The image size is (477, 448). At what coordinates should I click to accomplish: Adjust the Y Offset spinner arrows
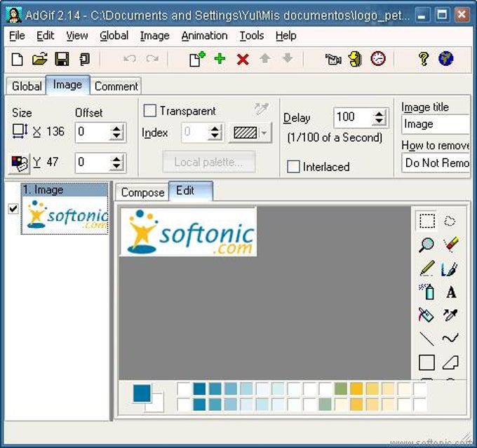click(117, 163)
